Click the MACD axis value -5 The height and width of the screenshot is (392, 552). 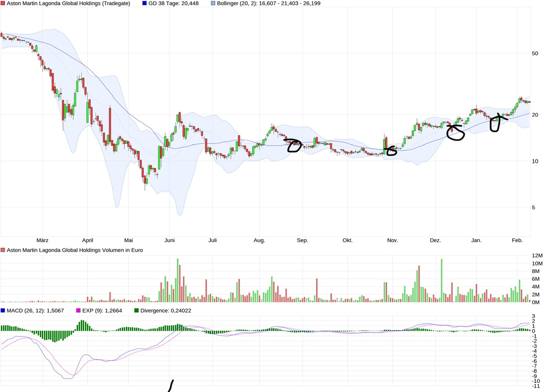pyautogui.click(x=534, y=356)
